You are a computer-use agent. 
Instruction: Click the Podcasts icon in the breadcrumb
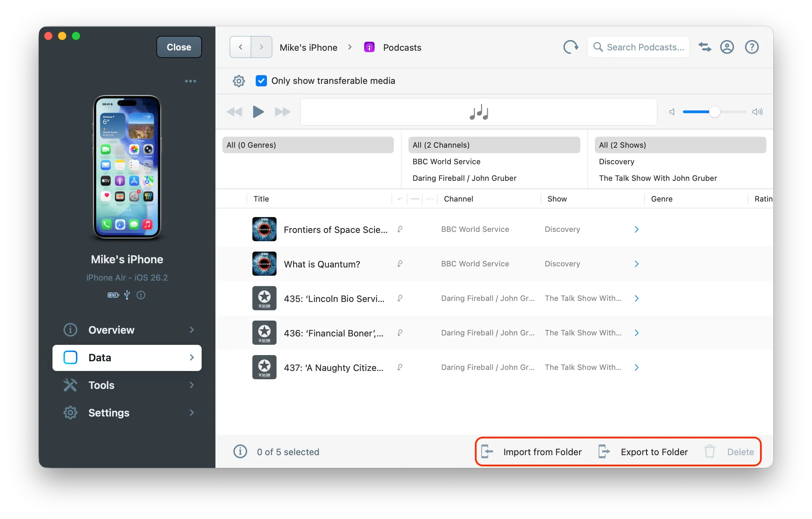(369, 47)
